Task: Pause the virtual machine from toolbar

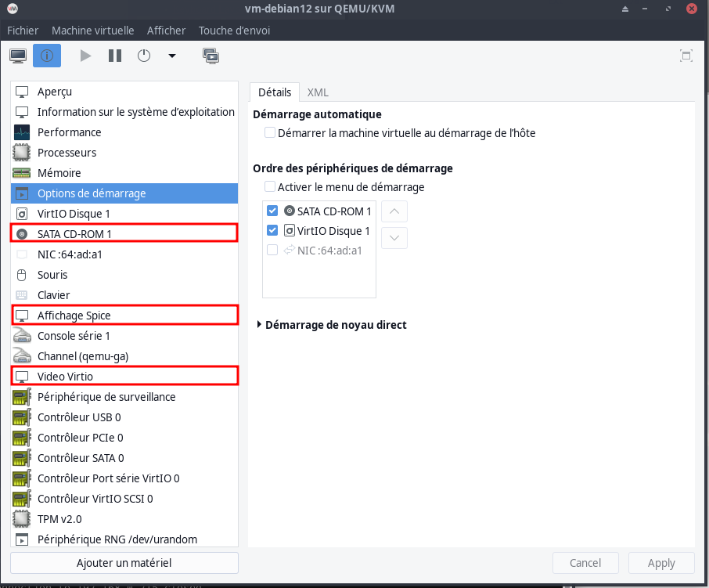Action: 115,56
